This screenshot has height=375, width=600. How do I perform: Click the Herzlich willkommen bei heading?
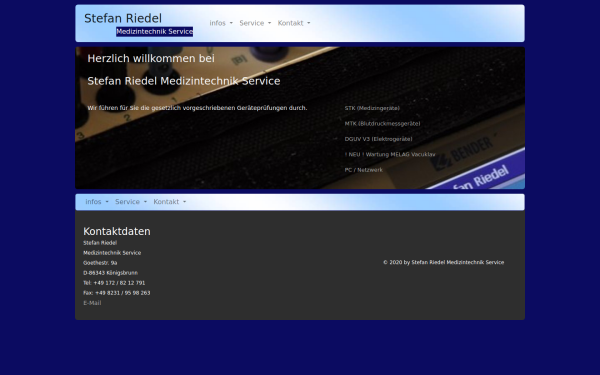(151, 59)
